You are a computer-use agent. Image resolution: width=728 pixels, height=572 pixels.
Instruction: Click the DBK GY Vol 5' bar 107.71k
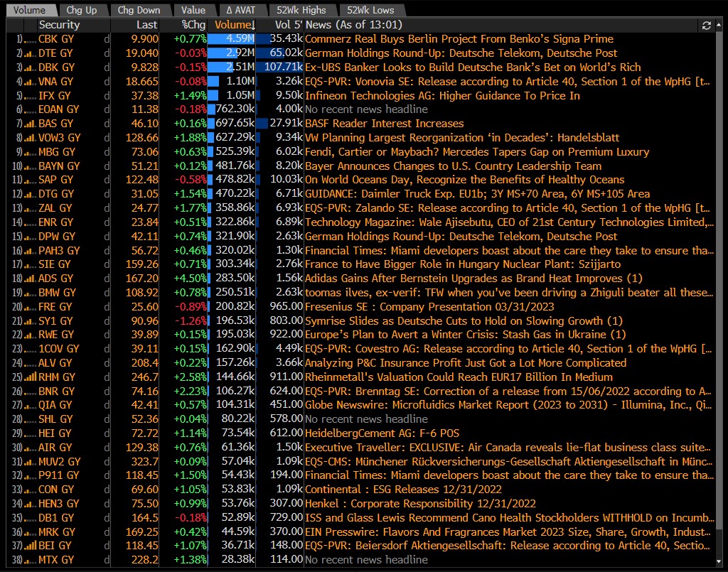[280, 68]
